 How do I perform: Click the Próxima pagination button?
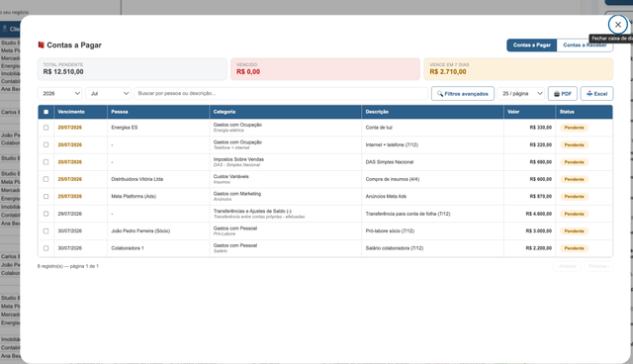[598, 266]
